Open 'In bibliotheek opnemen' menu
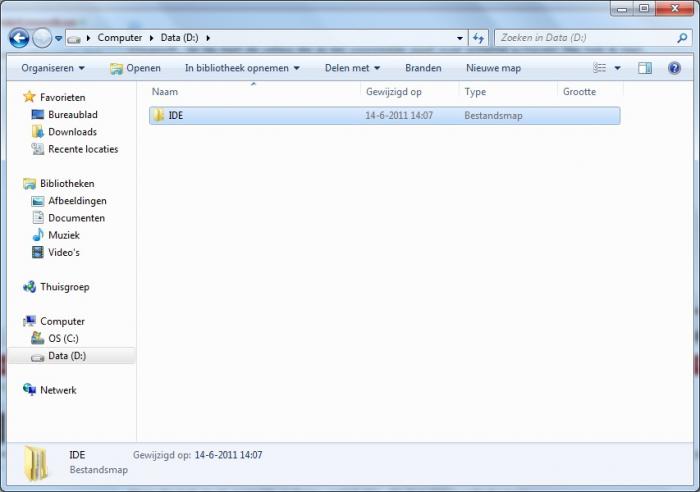 [242, 68]
